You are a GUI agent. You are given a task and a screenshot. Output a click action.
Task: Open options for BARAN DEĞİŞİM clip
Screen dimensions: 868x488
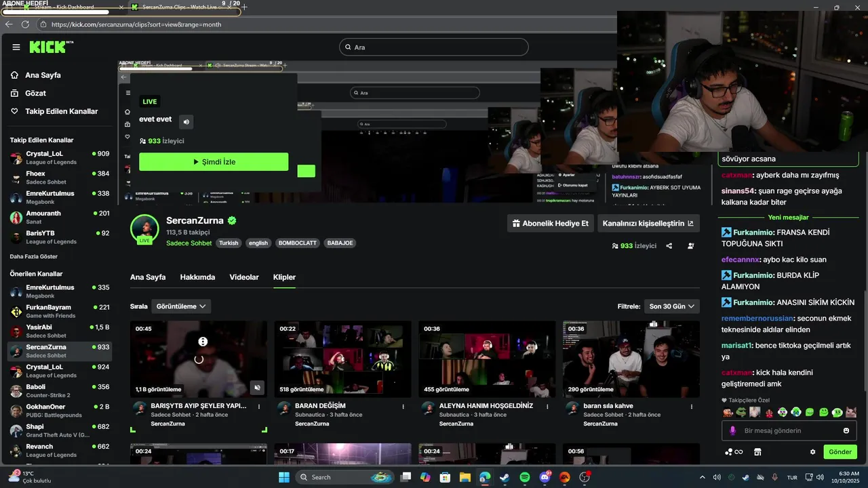pos(403,407)
